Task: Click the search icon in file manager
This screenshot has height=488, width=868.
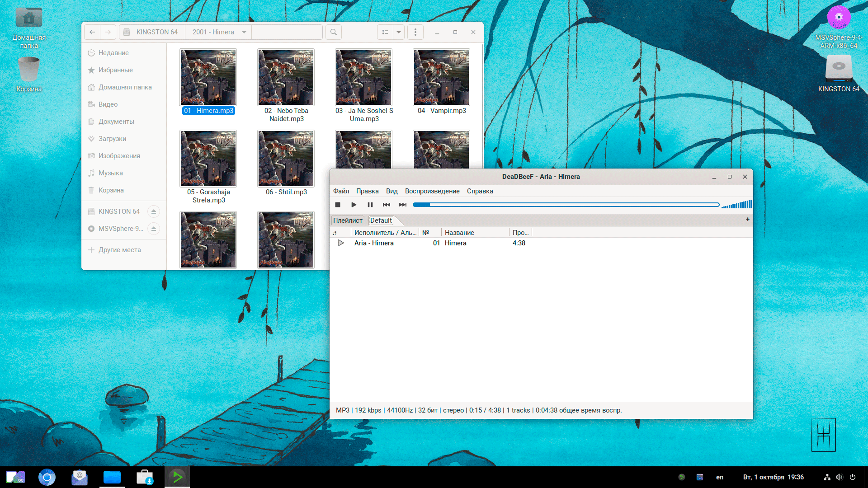Action: click(334, 32)
